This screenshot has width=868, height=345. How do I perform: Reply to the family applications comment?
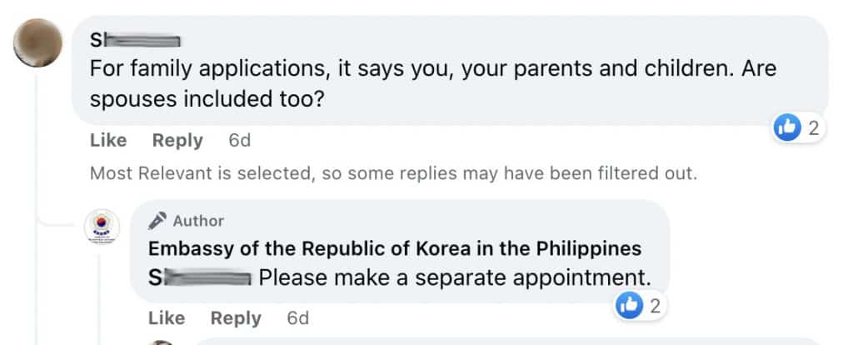(x=177, y=141)
